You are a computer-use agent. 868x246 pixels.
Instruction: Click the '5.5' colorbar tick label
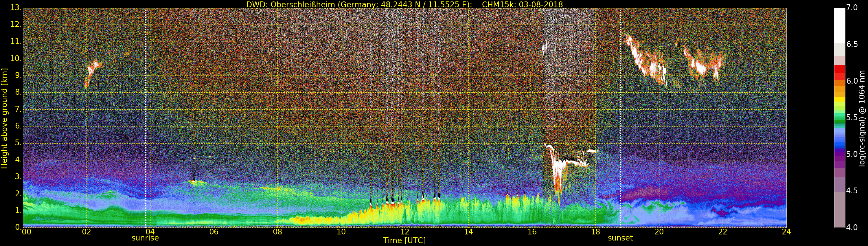pyautogui.click(x=852, y=117)
